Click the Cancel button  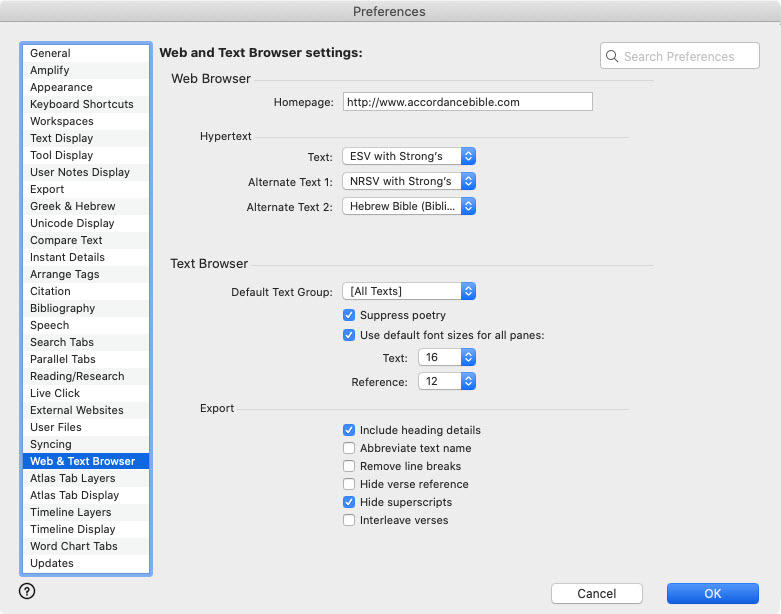596,593
